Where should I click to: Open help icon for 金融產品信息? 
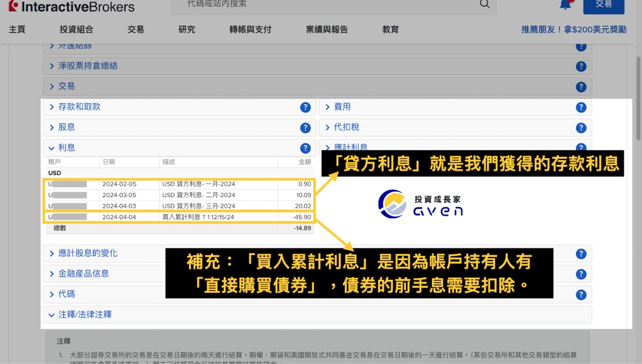(x=581, y=274)
